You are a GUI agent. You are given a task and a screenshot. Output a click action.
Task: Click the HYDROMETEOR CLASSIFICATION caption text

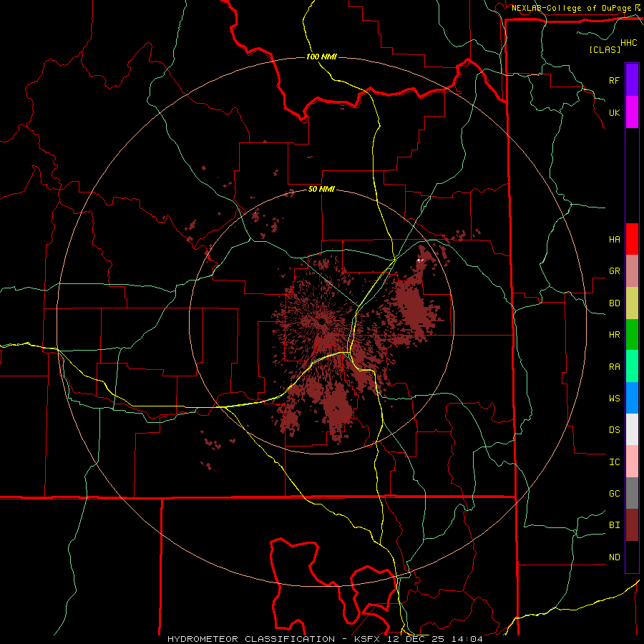251,639
